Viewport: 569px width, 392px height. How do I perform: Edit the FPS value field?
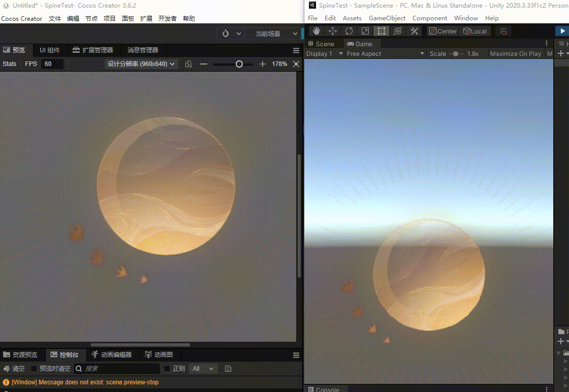[x=52, y=64]
